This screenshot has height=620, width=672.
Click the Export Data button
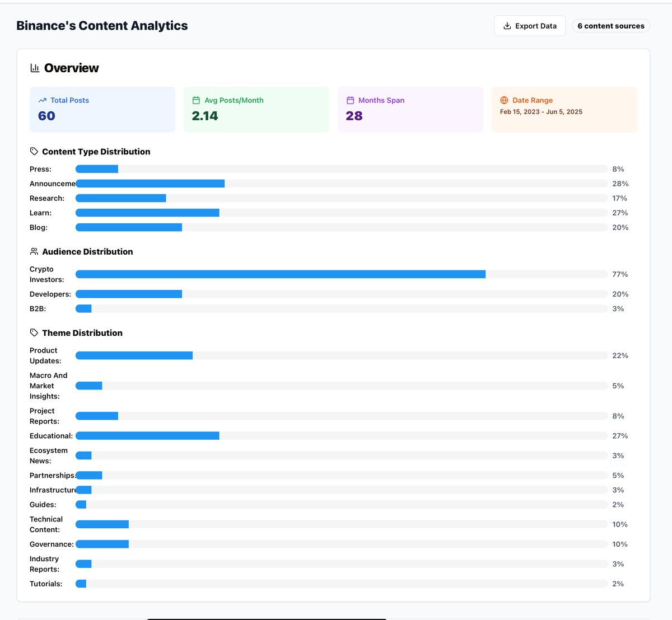pyautogui.click(x=530, y=26)
